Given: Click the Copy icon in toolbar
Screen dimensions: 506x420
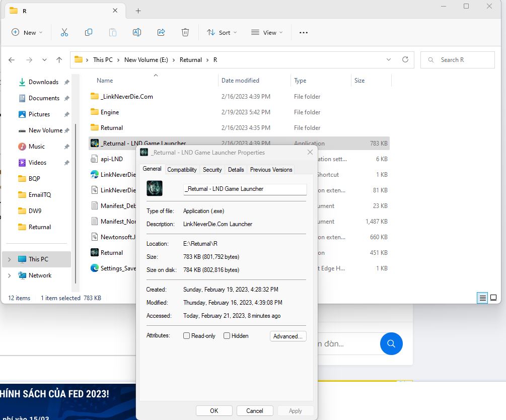Looking at the screenshot, I should [89, 32].
